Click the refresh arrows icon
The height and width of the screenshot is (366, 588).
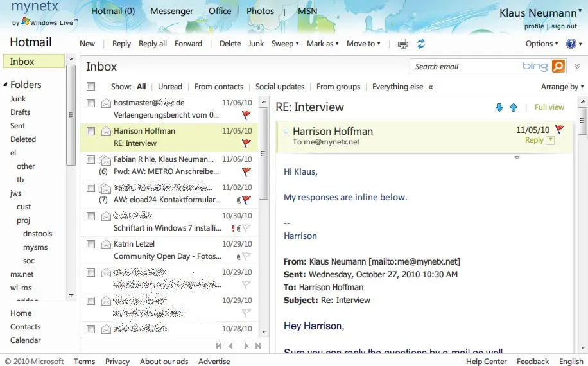click(421, 44)
